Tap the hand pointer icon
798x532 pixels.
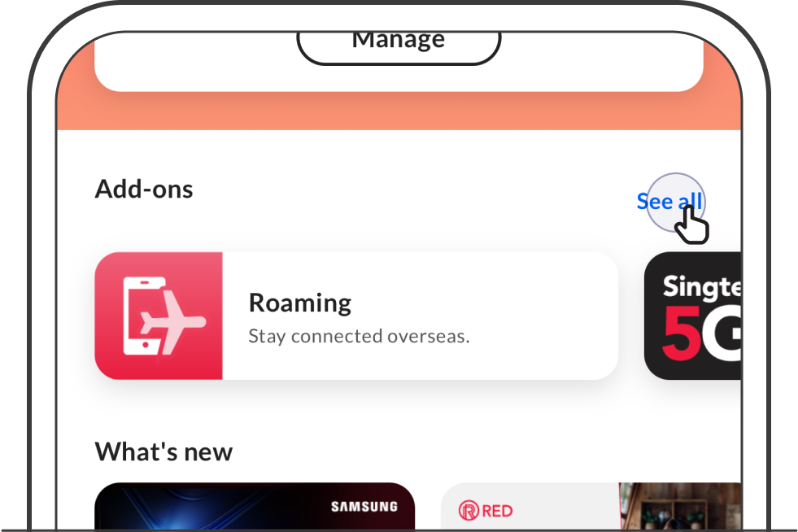(693, 225)
